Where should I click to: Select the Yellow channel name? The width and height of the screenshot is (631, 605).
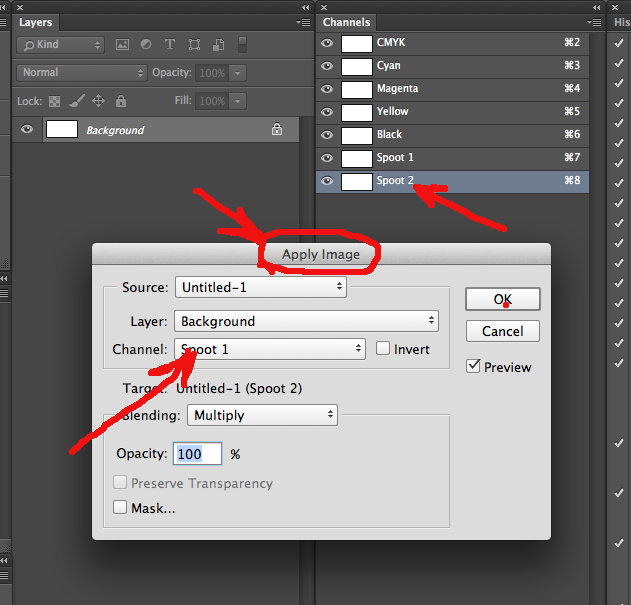click(x=392, y=111)
